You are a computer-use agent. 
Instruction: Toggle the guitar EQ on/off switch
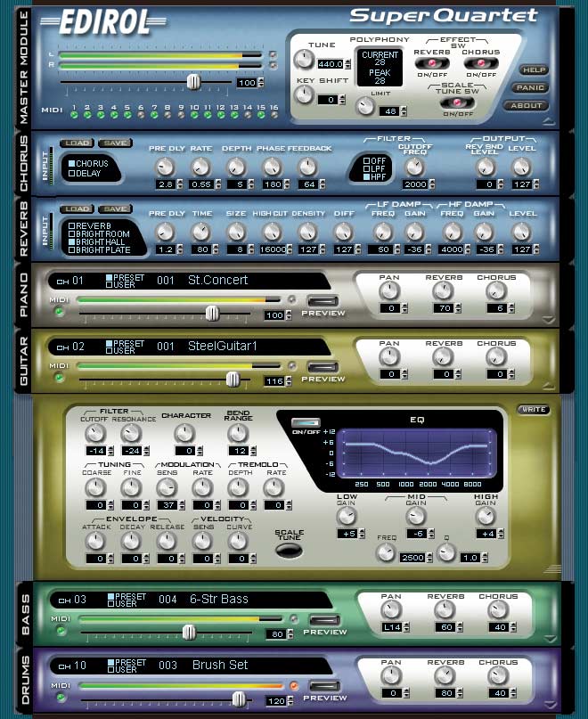click(x=306, y=422)
